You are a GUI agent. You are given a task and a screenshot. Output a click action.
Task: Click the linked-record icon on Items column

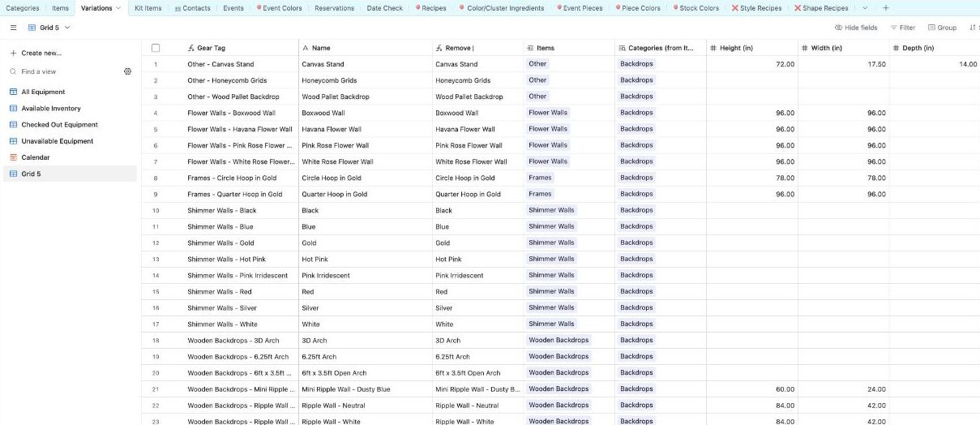pyautogui.click(x=530, y=48)
